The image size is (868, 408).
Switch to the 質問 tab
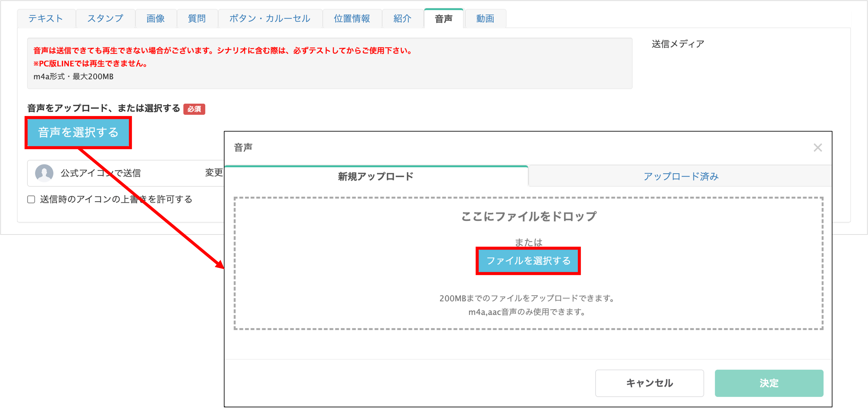197,19
